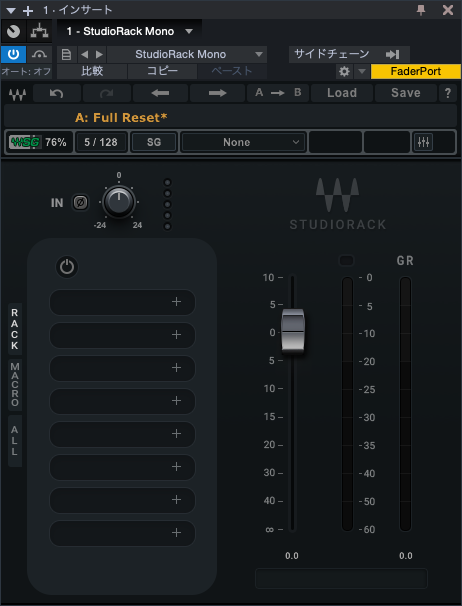Image resolution: width=462 pixels, height=606 pixels.
Task: Undo the last change in Waves toolbar
Action: point(57,93)
